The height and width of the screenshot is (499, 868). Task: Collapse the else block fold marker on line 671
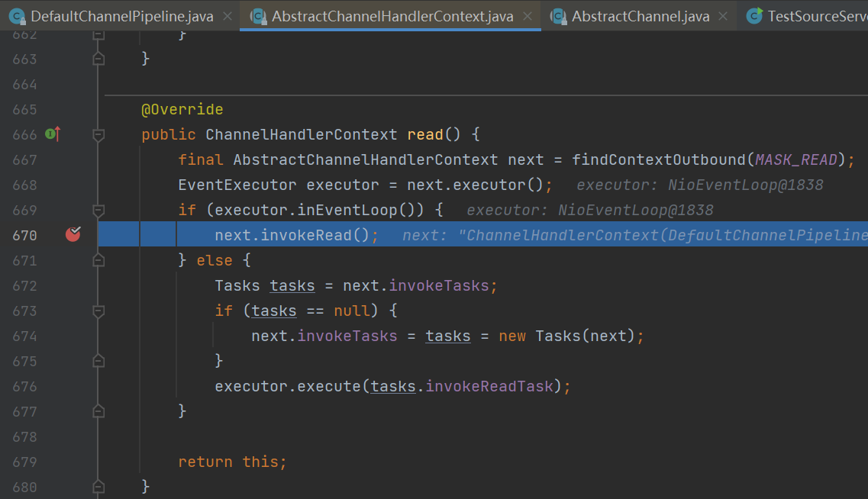(x=98, y=261)
